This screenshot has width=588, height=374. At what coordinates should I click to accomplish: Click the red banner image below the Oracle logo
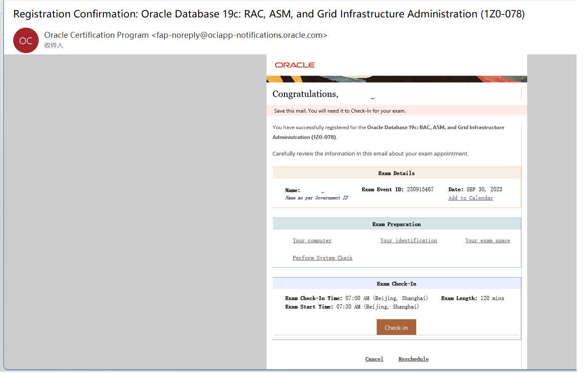tap(397, 78)
